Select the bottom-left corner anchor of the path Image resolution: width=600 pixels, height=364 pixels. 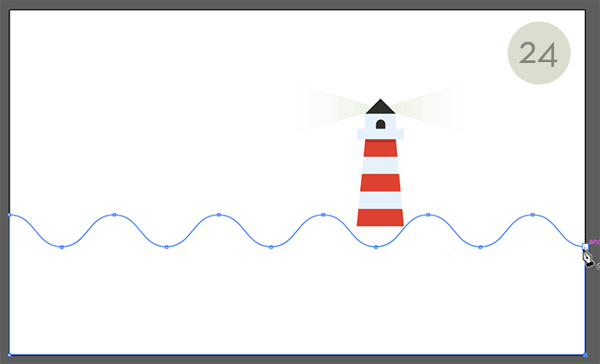9,355
